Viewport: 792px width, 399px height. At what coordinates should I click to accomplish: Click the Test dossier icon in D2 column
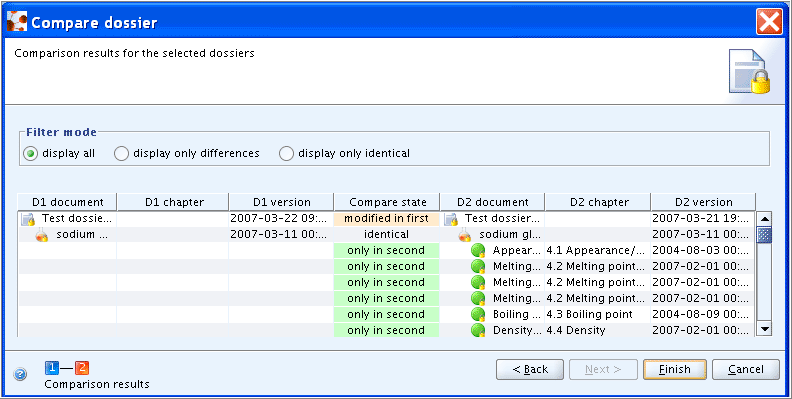451,219
